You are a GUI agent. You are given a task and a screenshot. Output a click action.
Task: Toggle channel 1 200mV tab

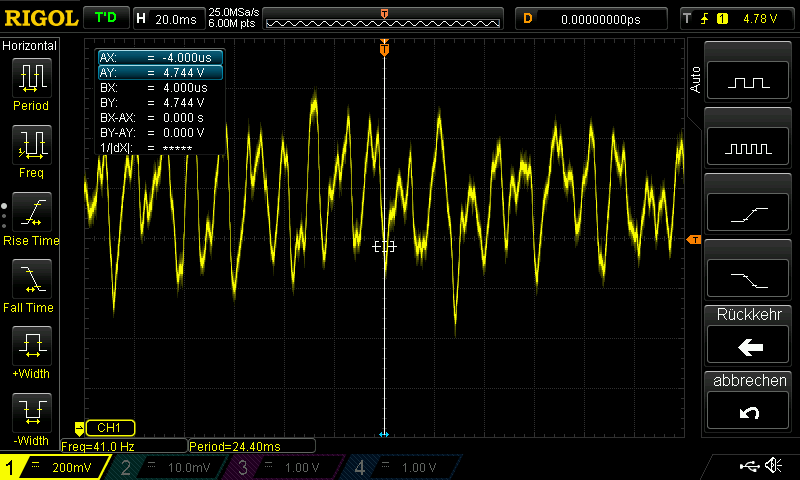point(54,467)
